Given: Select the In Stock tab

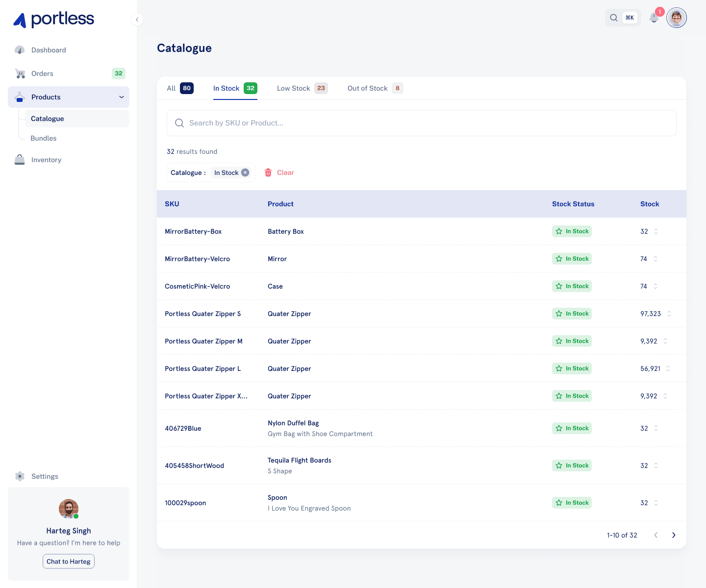Looking at the screenshot, I should pos(235,88).
